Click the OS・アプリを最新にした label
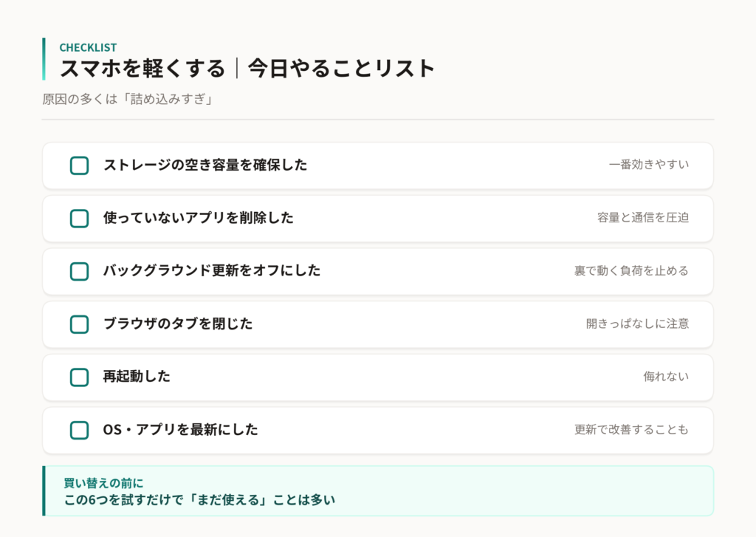 pyautogui.click(x=180, y=429)
